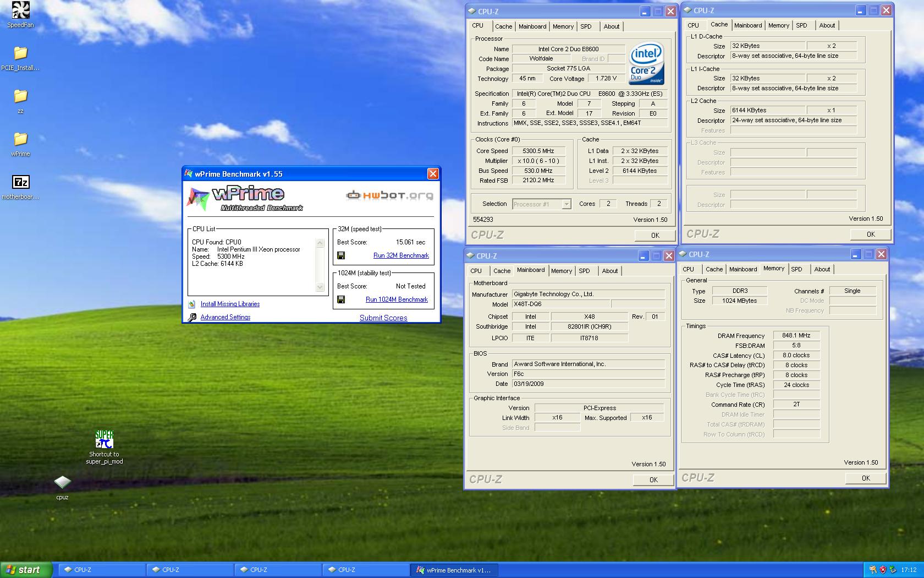Click the wPrime logo graphic
The image size is (924, 578).
245,199
